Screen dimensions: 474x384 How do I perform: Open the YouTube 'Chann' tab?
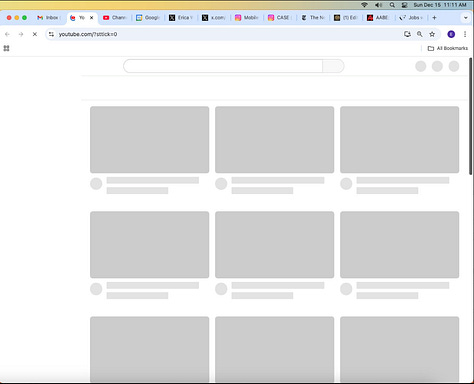point(115,18)
